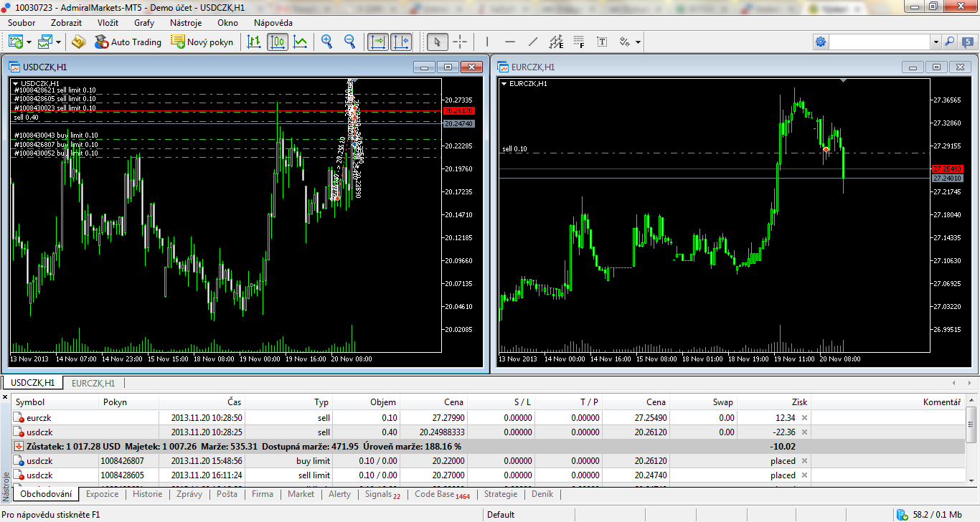Select the horizontal line drawing tool
Screen dimensions: 980x522
(x=510, y=42)
